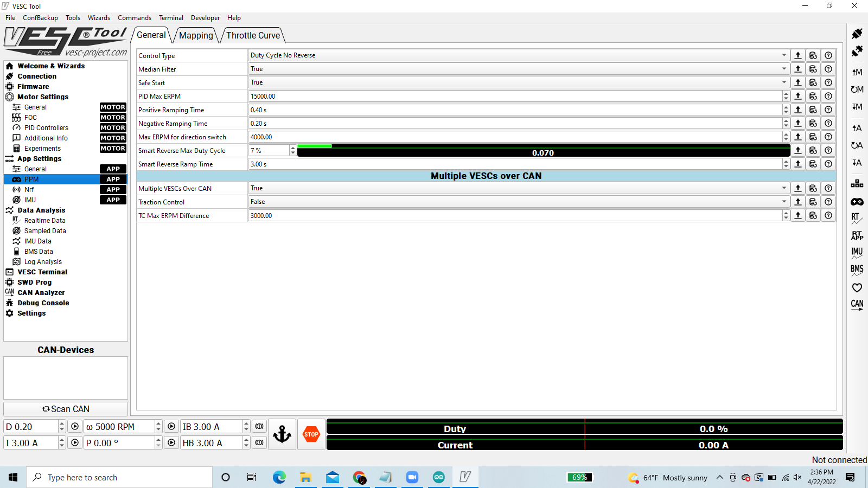Click the Connect plug icon in right toolbar
The width and height of the screenshot is (868, 488).
tap(857, 34)
